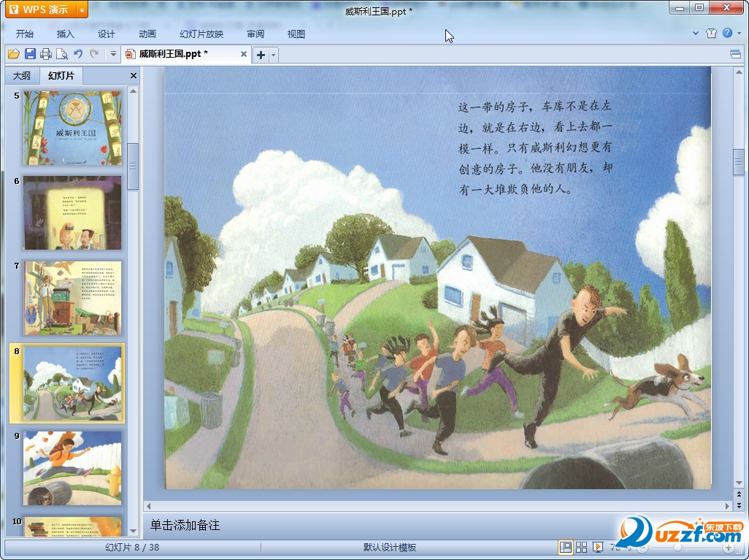Click the window layout icon right of tab bar
749x560 pixels.
(x=736, y=55)
